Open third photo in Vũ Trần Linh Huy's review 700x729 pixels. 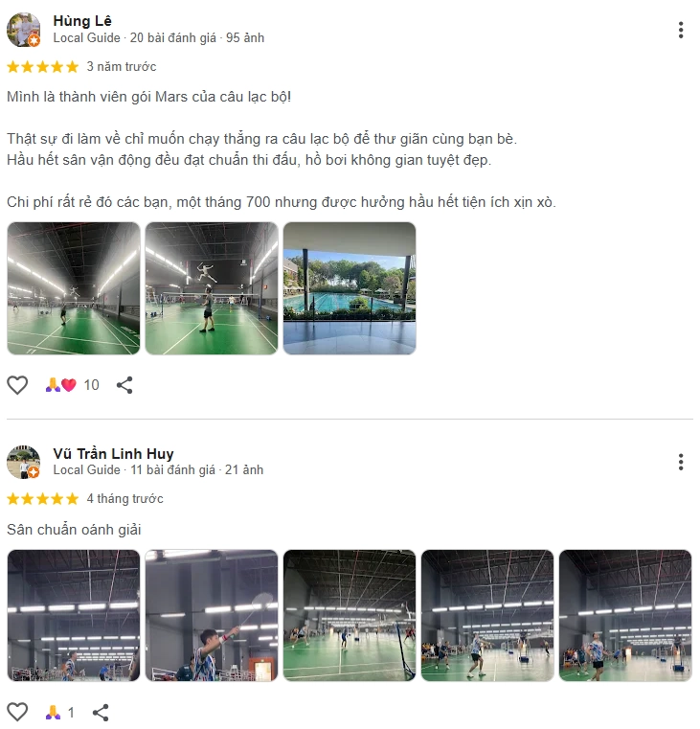pos(350,616)
